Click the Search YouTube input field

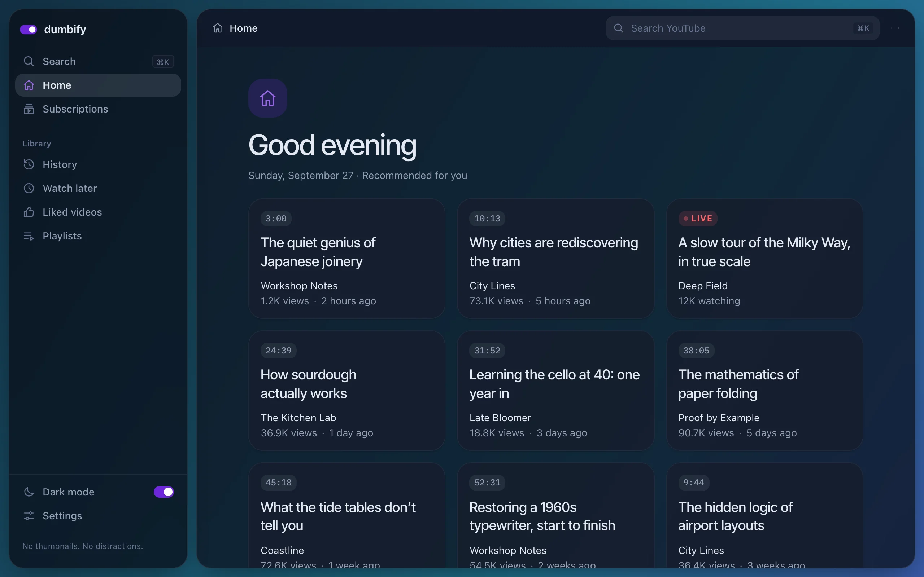742,28
